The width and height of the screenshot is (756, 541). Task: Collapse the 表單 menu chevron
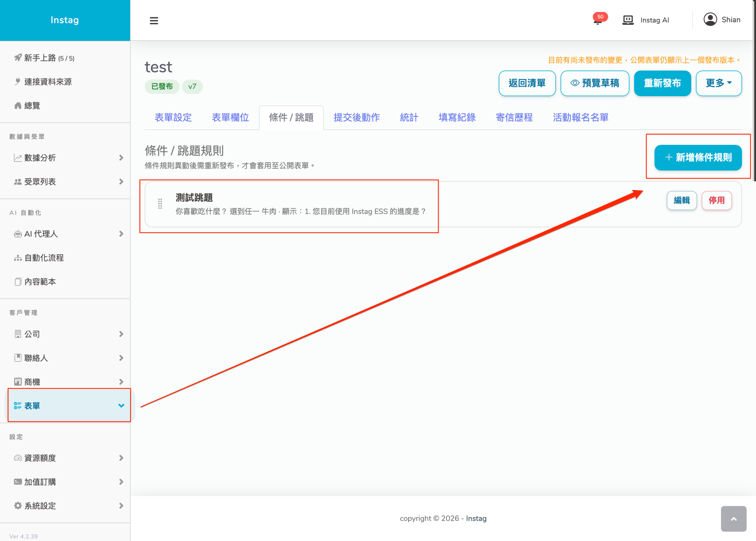pos(121,406)
